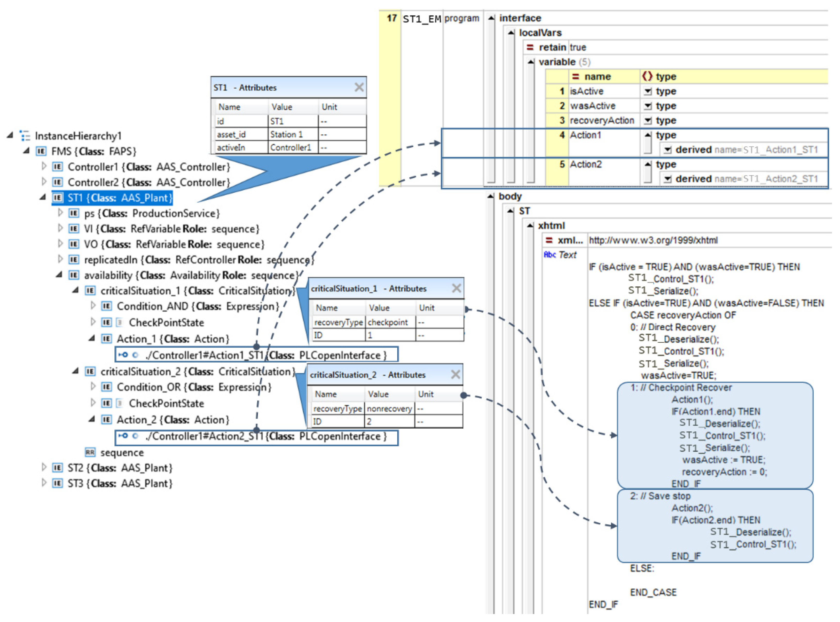Click the link icon of Controller1#Action1_ST1
Image resolution: width=840 pixels, height=622 pixels.
(123, 355)
